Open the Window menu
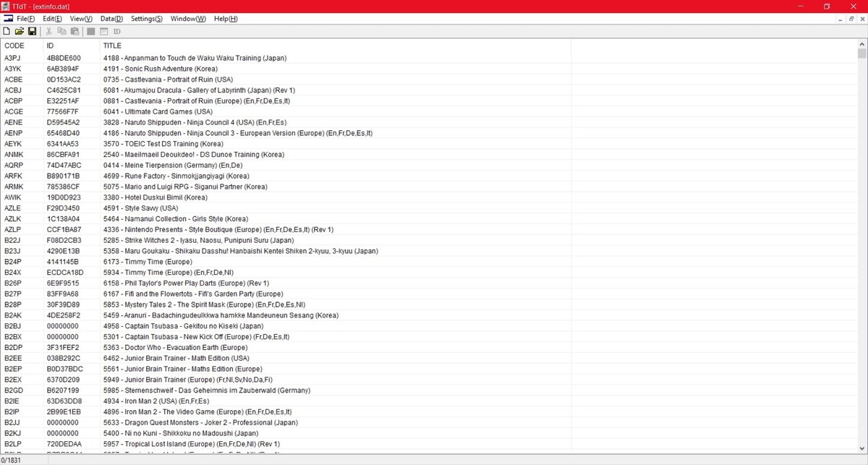Image resolution: width=868 pixels, height=465 pixels. point(188,18)
